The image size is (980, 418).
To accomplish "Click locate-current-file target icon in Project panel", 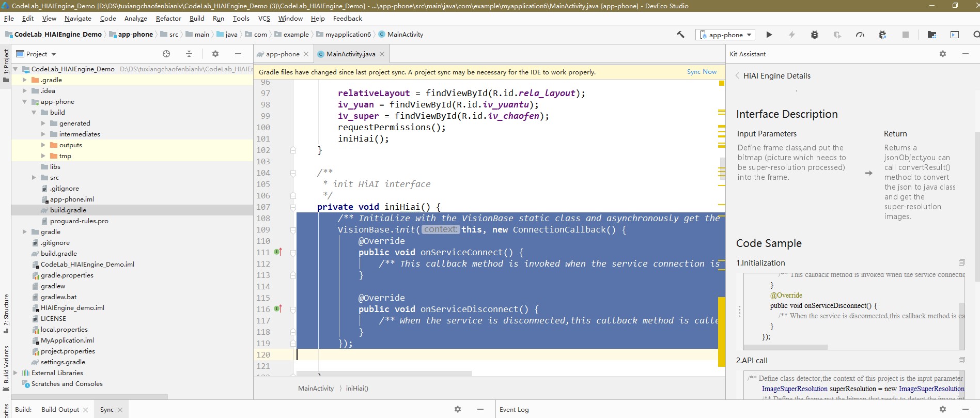I will 166,54.
